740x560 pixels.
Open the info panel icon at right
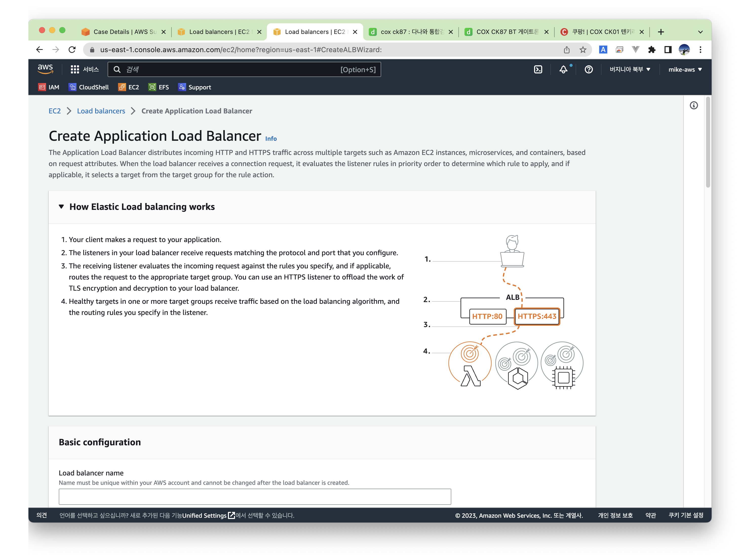pyautogui.click(x=693, y=106)
